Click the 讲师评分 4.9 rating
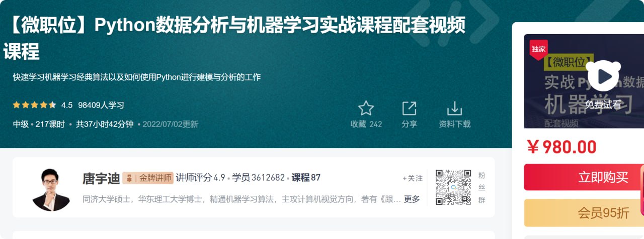 200,178
